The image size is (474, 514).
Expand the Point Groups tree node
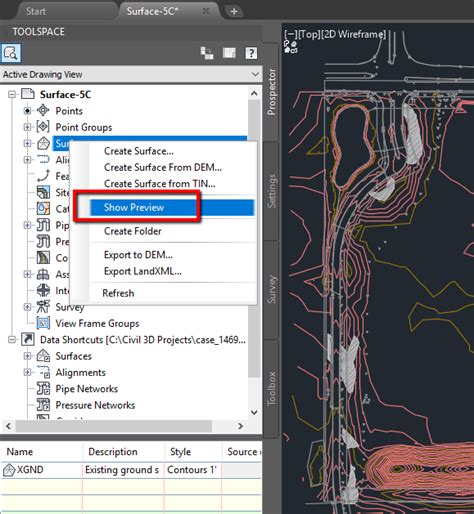tap(27, 127)
